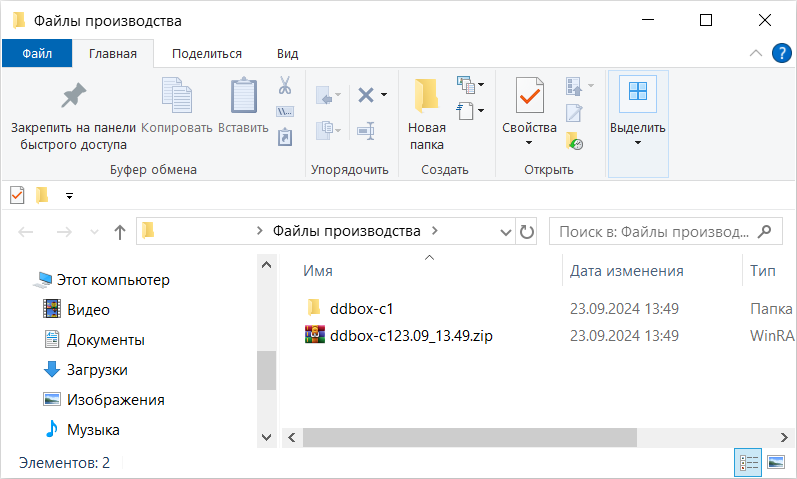The height and width of the screenshot is (479, 797).
Task: Click the Open icon in the Открыть group
Action: (574, 86)
